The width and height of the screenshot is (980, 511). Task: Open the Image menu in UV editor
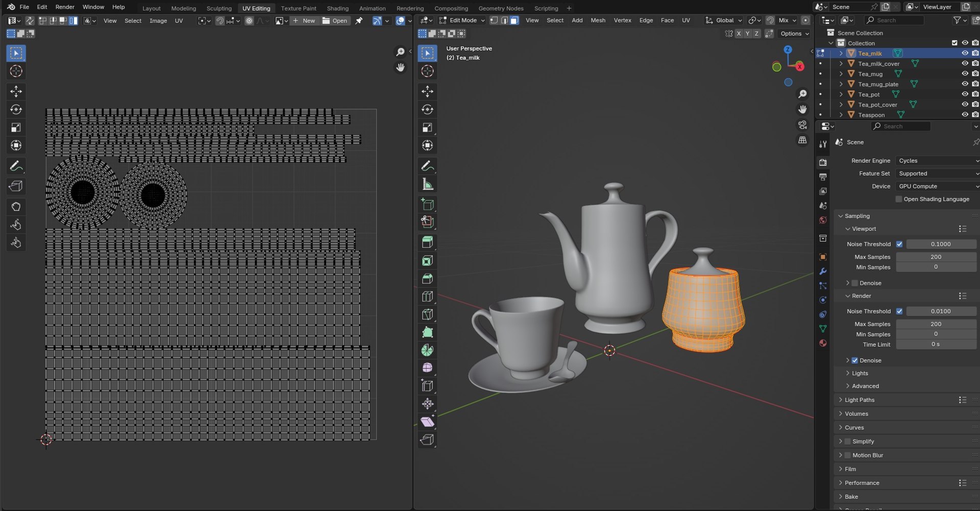(x=158, y=21)
